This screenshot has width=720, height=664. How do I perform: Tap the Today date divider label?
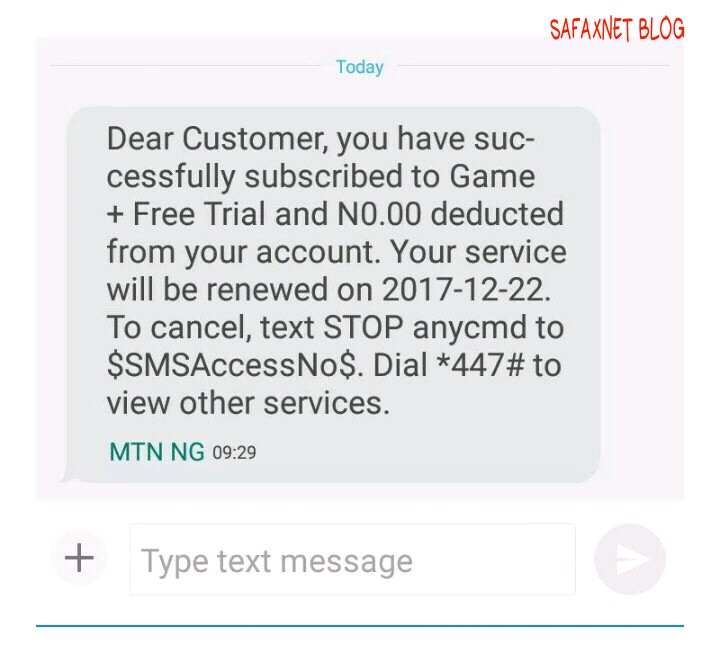[360, 67]
